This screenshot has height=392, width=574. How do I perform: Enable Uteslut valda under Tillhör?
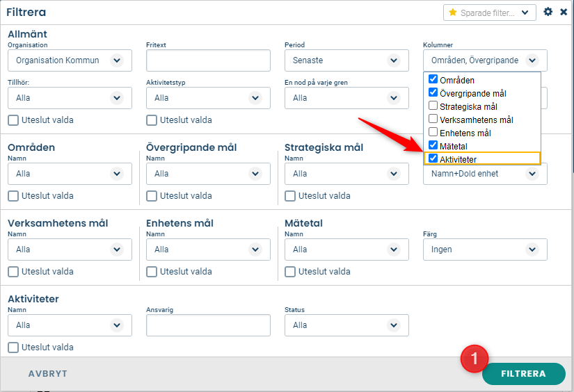[13, 120]
